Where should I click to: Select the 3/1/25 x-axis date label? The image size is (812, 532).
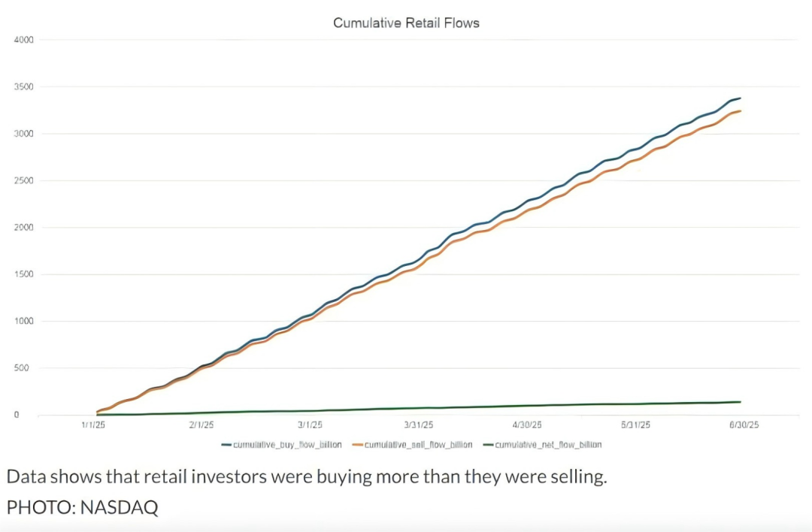click(310, 425)
